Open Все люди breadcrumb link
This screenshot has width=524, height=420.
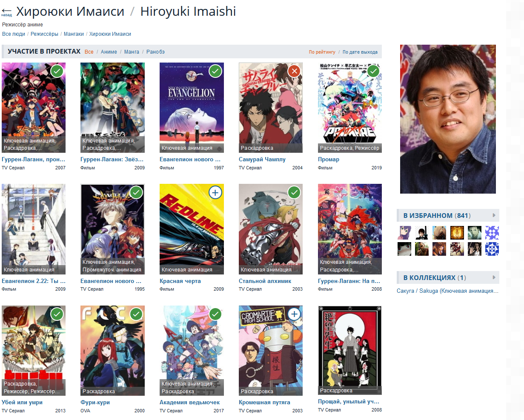click(14, 34)
